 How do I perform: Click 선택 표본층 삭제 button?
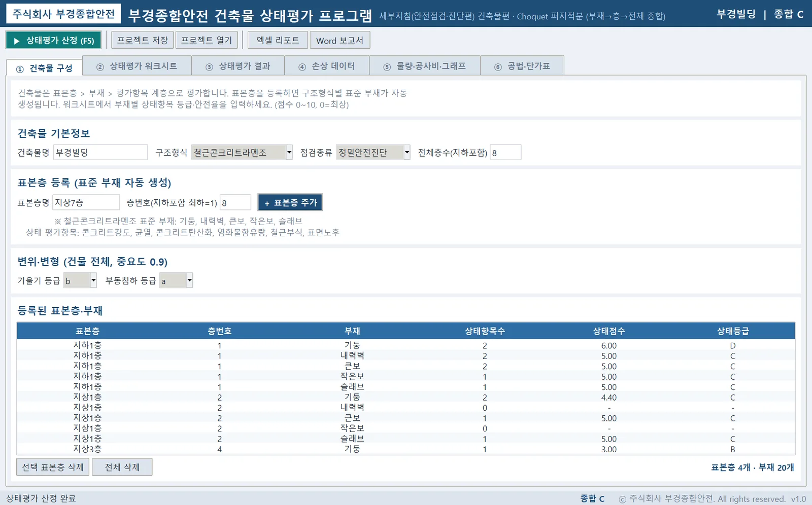click(x=53, y=467)
